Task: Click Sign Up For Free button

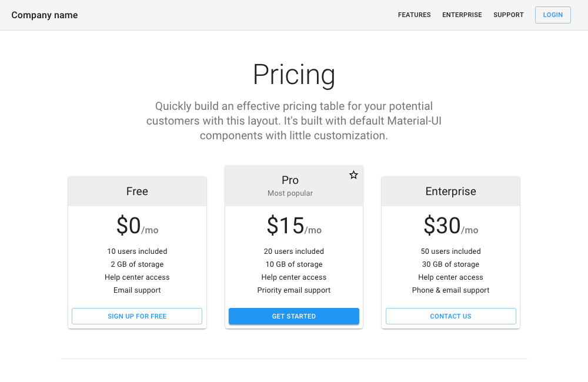Action: pyautogui.click(x=137, y=316)
